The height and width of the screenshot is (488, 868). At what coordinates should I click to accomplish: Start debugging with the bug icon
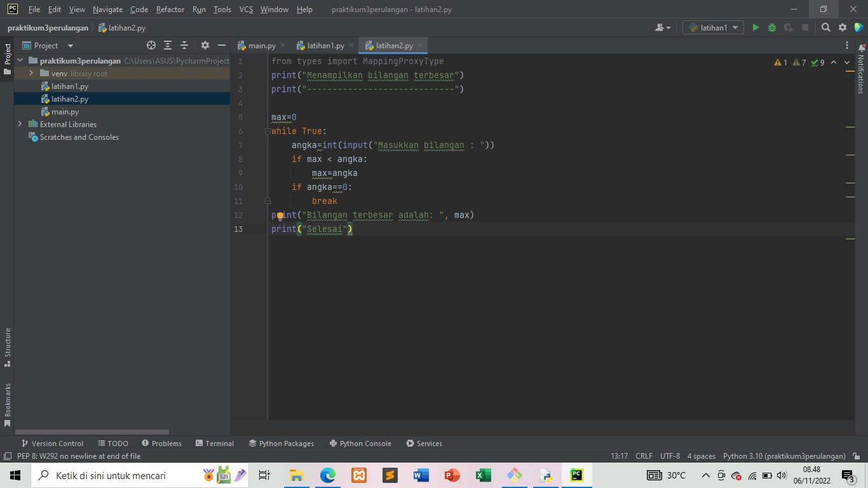[x=771, y=28]
